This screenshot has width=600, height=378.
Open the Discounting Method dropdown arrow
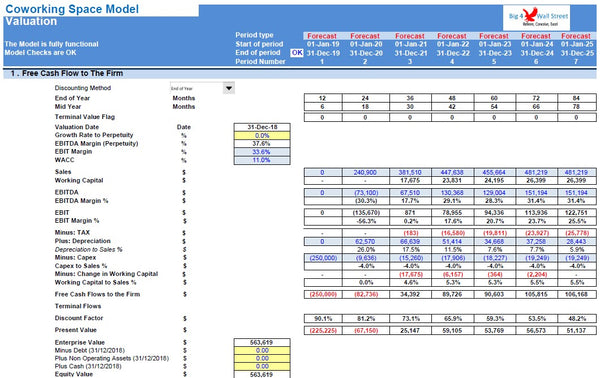tap(229, 88)
